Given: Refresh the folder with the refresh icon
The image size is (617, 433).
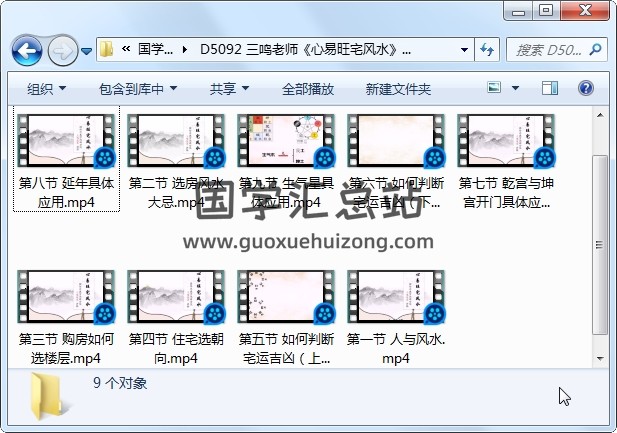Looking at the screenshot, I should (487, 50).
